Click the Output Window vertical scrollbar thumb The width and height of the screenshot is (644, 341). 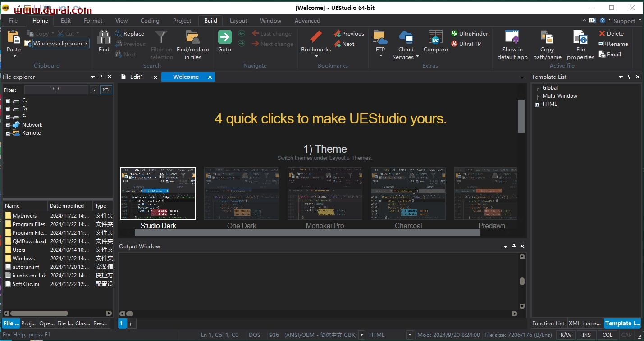click(522, 282)
